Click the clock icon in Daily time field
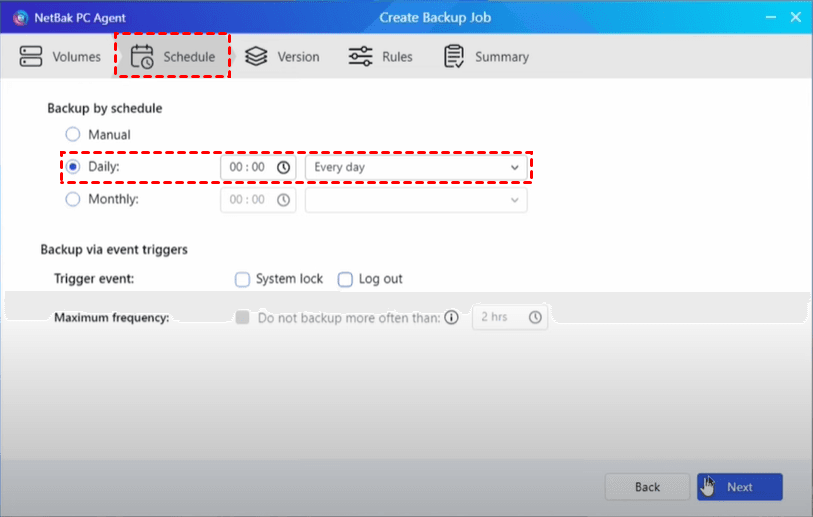This screenshot has height=517, width=813. click(284, 167)
